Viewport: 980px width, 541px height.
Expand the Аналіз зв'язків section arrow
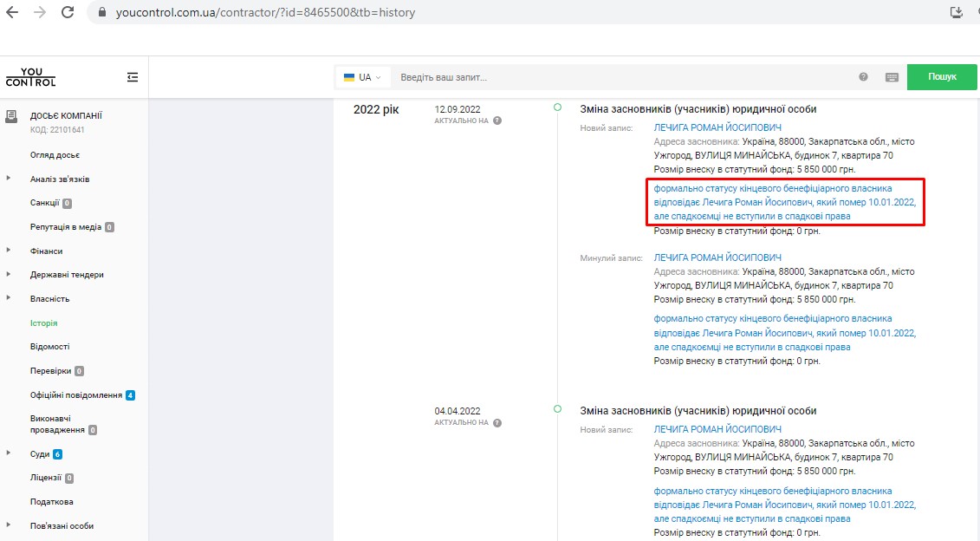[8, 179]
